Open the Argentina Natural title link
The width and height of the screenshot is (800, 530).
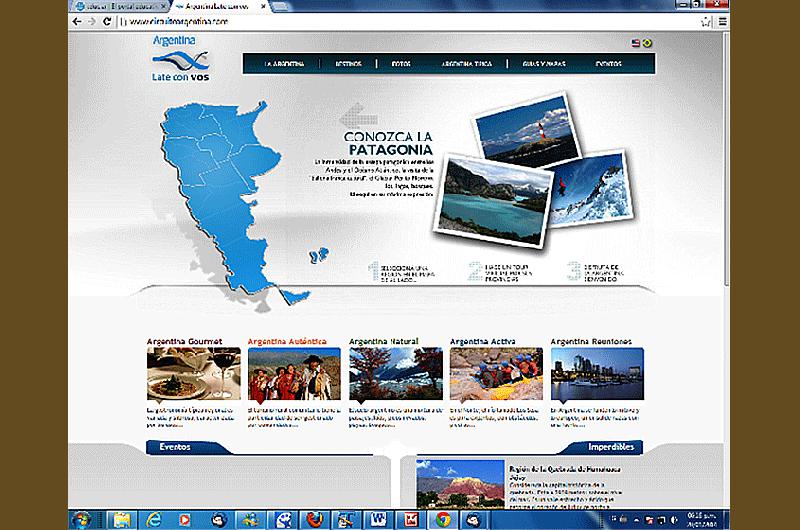(x=384, y=341)
